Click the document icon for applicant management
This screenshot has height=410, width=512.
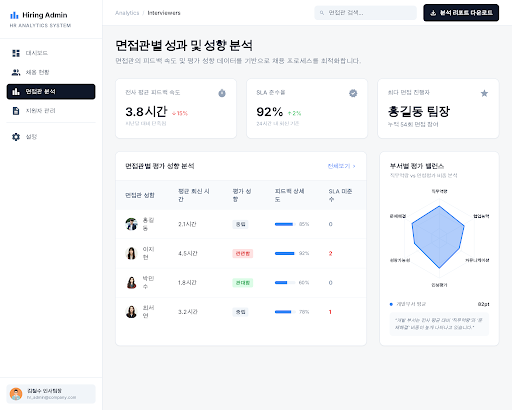coord(16,111)
